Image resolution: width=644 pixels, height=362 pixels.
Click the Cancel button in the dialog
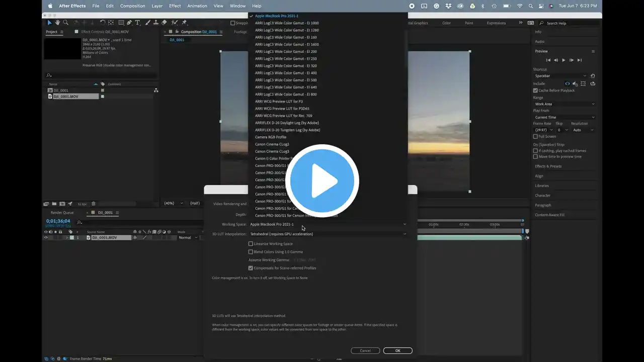365,350
